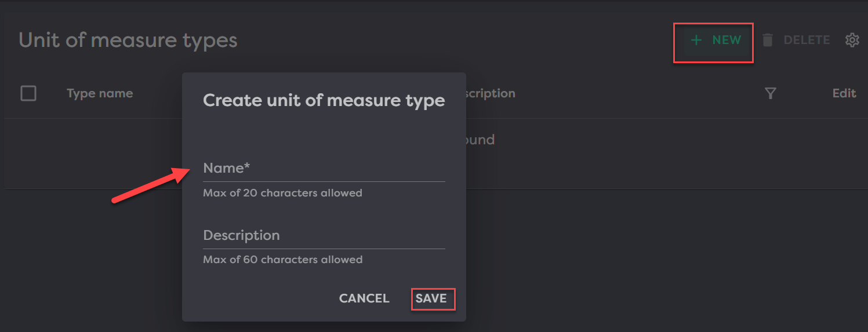Click the Edit column header
868x332 pixels.
(844, 93)
